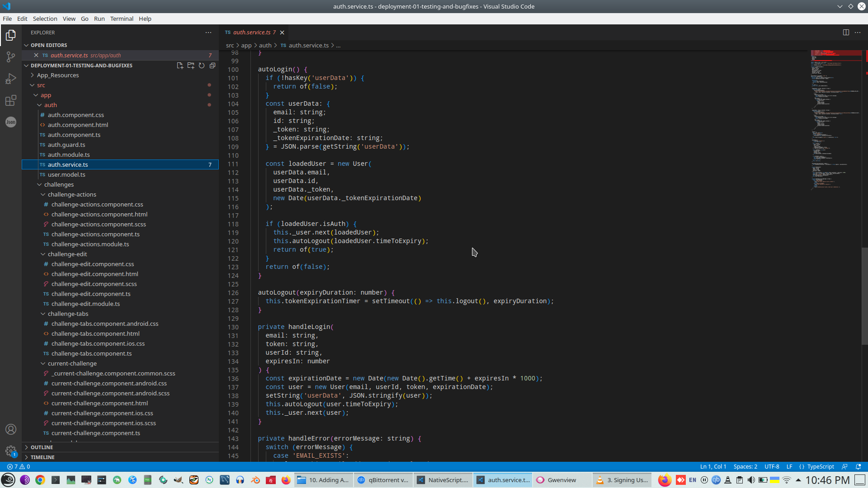Collapse all folders in Explorer
The image size is (868, 488).
click(212, 66)
